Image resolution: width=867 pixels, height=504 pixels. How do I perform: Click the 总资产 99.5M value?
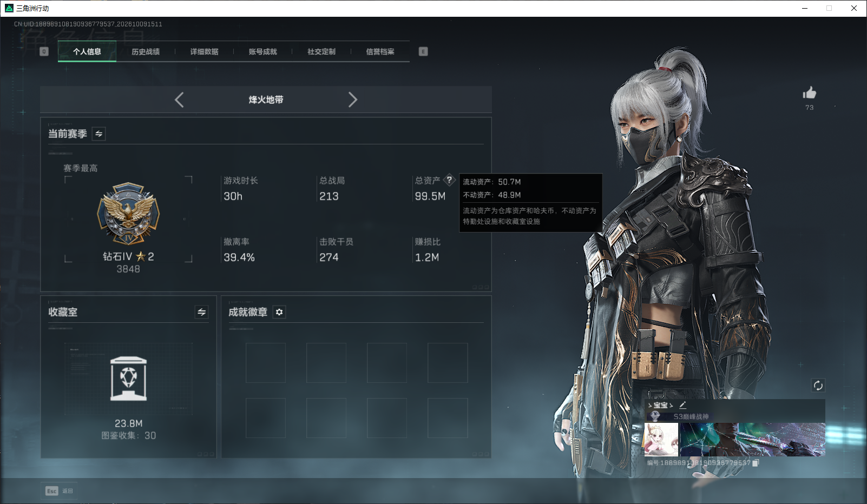(430, 196)
